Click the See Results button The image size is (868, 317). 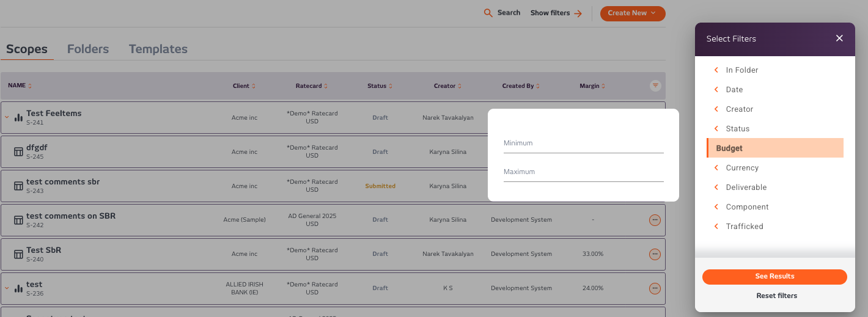coord(774,277)
